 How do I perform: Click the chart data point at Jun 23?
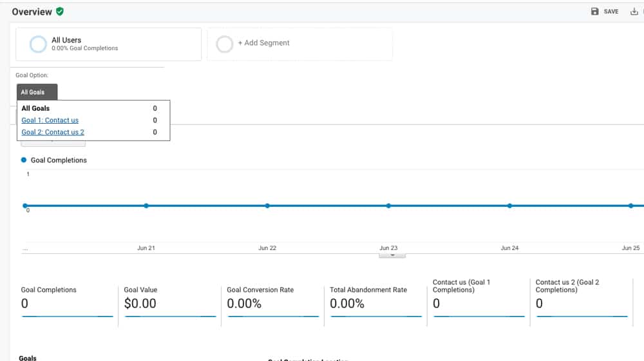388,206
